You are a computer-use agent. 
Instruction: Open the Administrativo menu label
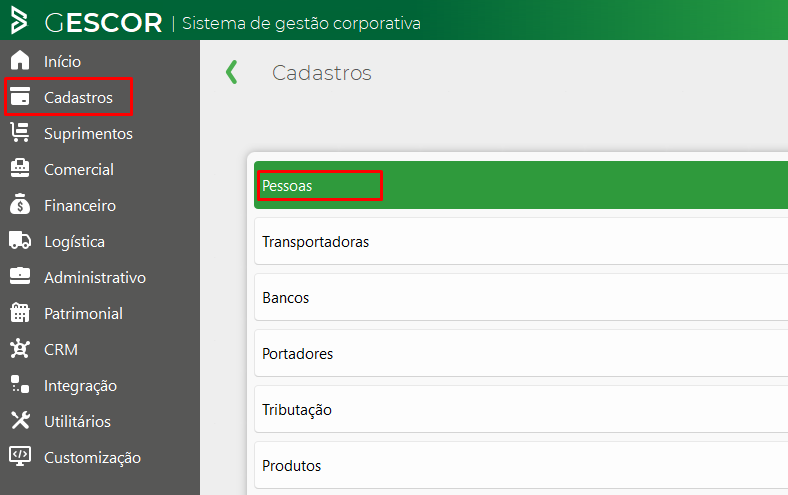pos(95,277)
